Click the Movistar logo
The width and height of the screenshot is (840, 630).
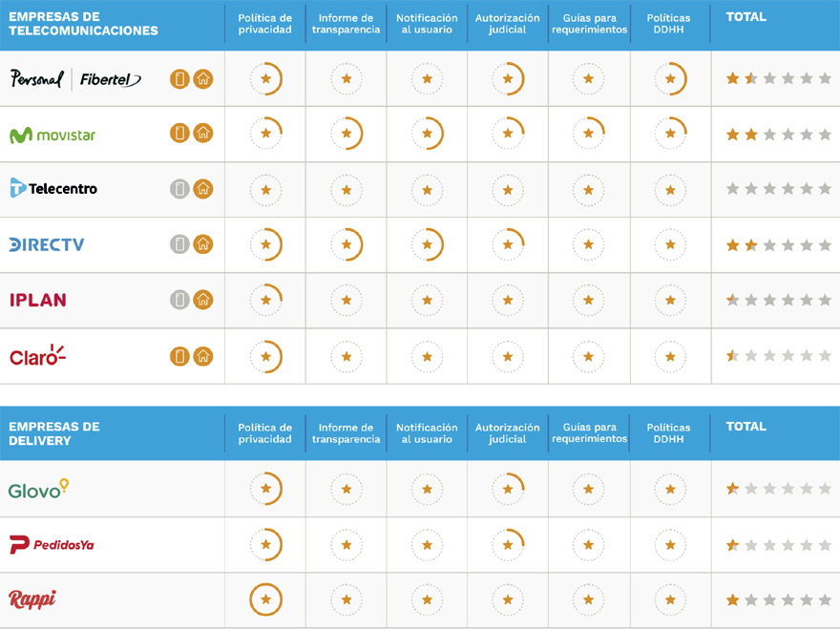(x=52, y=135)
